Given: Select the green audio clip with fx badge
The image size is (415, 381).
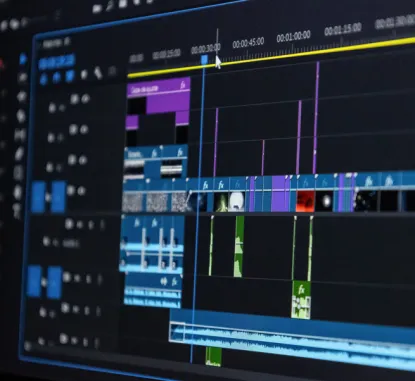Looking at the screenshot, I should coord(302,300).
